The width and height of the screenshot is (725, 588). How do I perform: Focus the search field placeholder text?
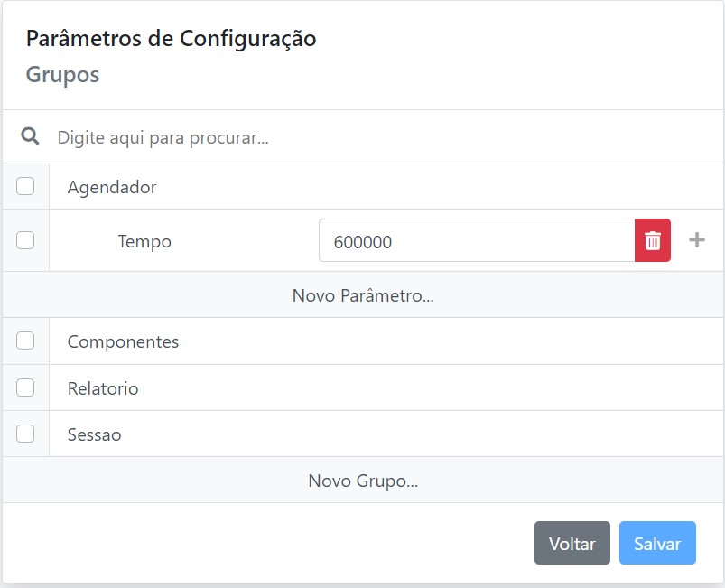163,137
